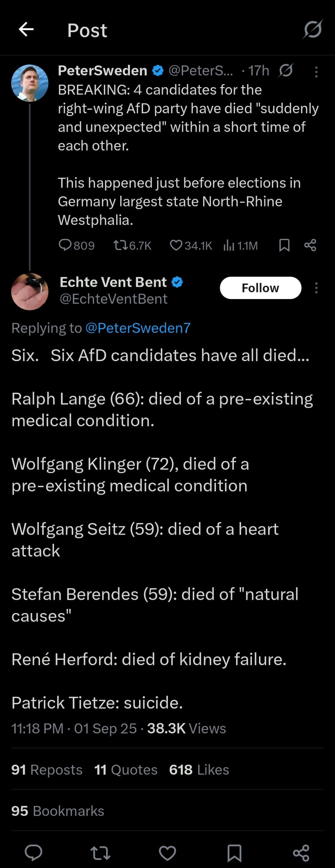Viewport: 335px width, 868px height.
Task: Open Grok icon in top header
Action: 312,29
